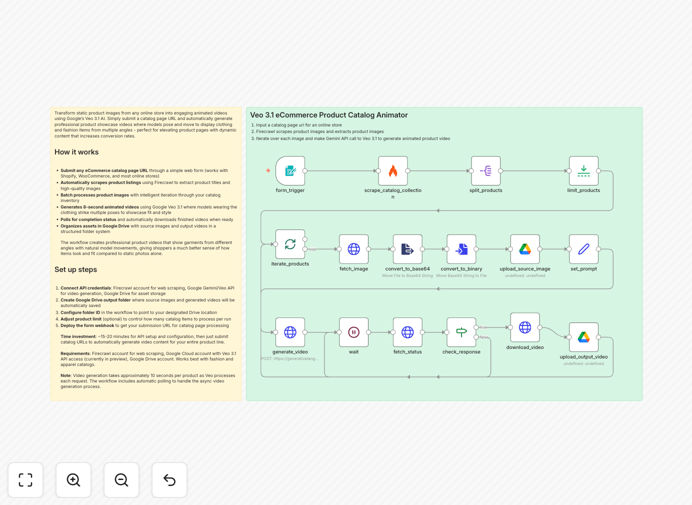The height and width of the screenshot is (505, 692).
Task: Select the form_trigger node
Action: click(x=290, y=171)
